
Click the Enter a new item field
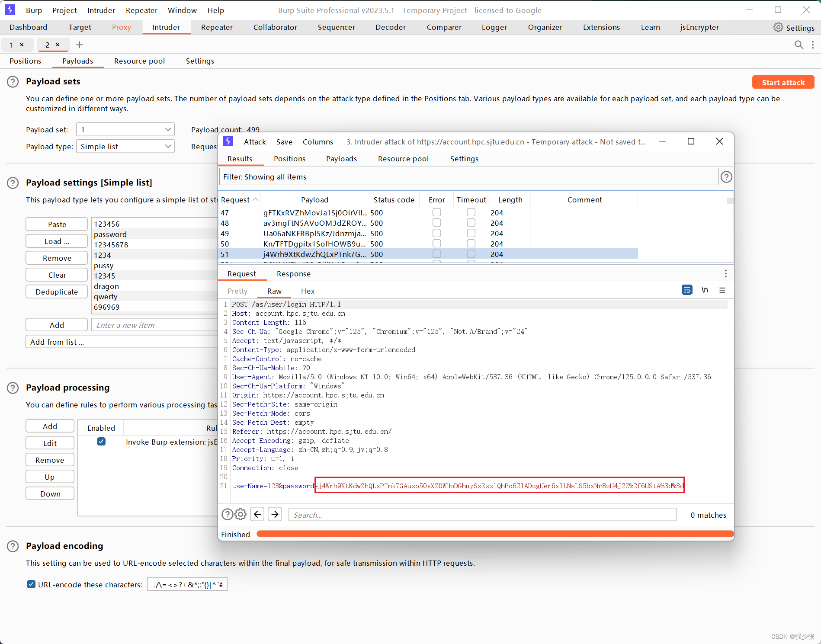[155, 325]
